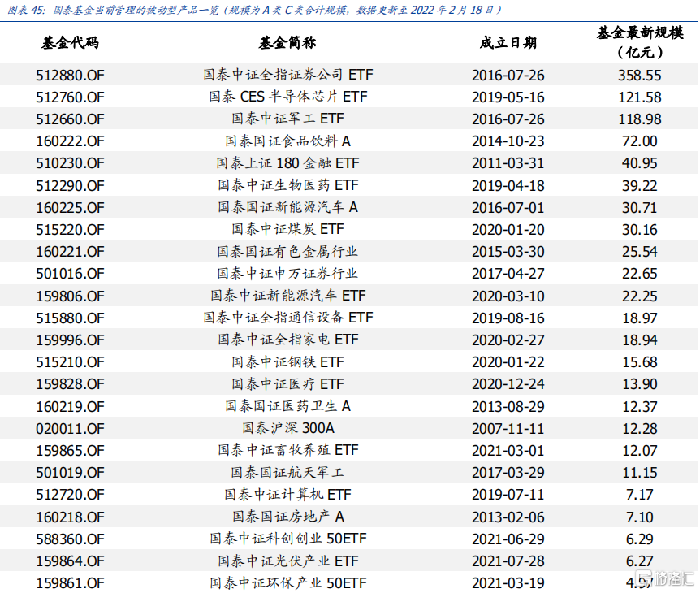700x593 pixels.
Task: Select fund code 512880.OF
Action: coord(70,75)
